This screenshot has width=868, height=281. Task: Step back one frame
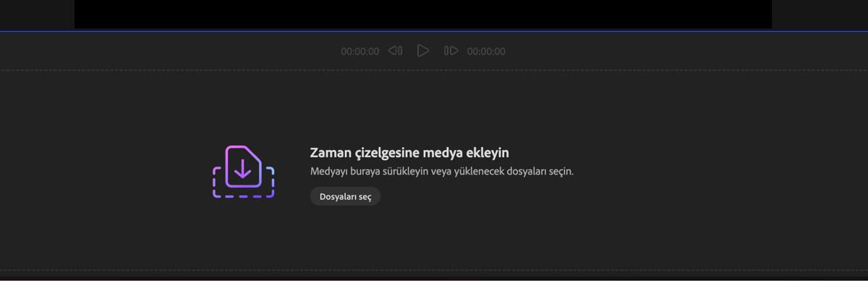(x=395, y=51)
